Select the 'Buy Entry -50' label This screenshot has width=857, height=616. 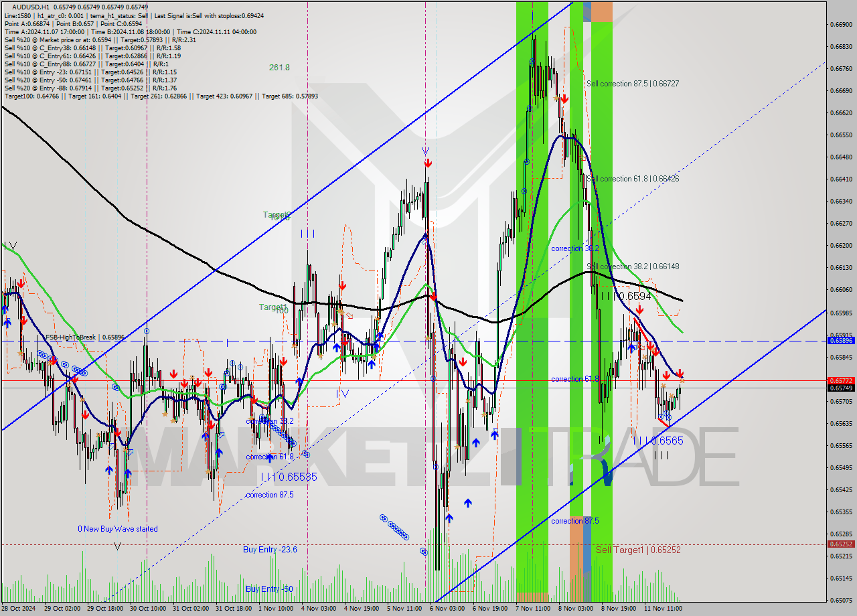pyautogui.click(x=269, y=589)
